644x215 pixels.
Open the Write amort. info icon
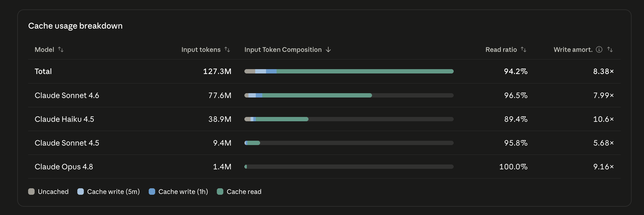coord(599,49)
